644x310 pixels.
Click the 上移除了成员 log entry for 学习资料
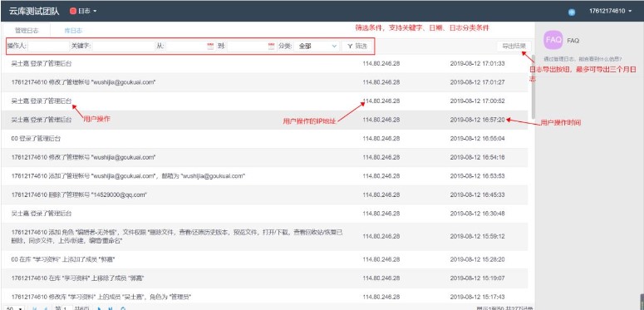77,278
